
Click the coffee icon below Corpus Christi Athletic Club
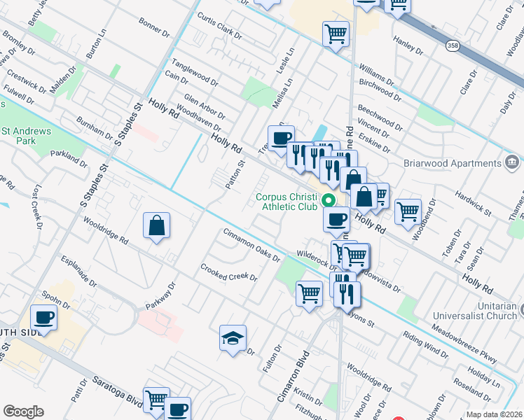tap(336, 218)
